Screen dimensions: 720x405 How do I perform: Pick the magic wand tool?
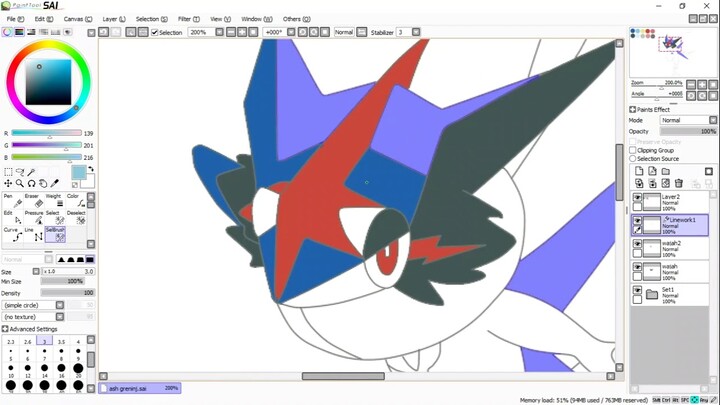pos(31,172)
